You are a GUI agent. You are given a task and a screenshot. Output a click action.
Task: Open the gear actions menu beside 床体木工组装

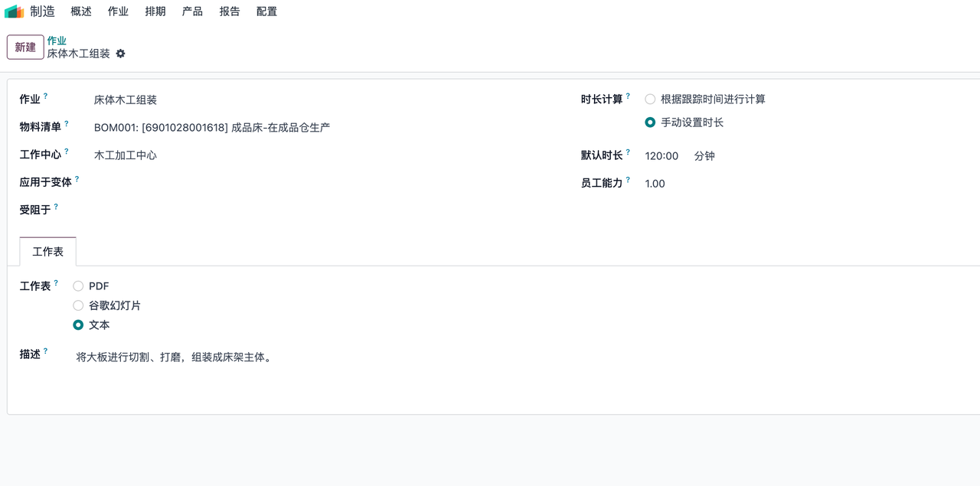120,54
